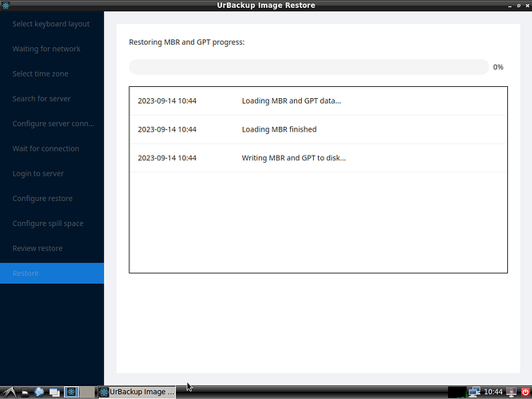Select log row 'Writing MBR and GPT to disk...'
The height and width of the screenshot is (399, 532).
tap(318, 158)
